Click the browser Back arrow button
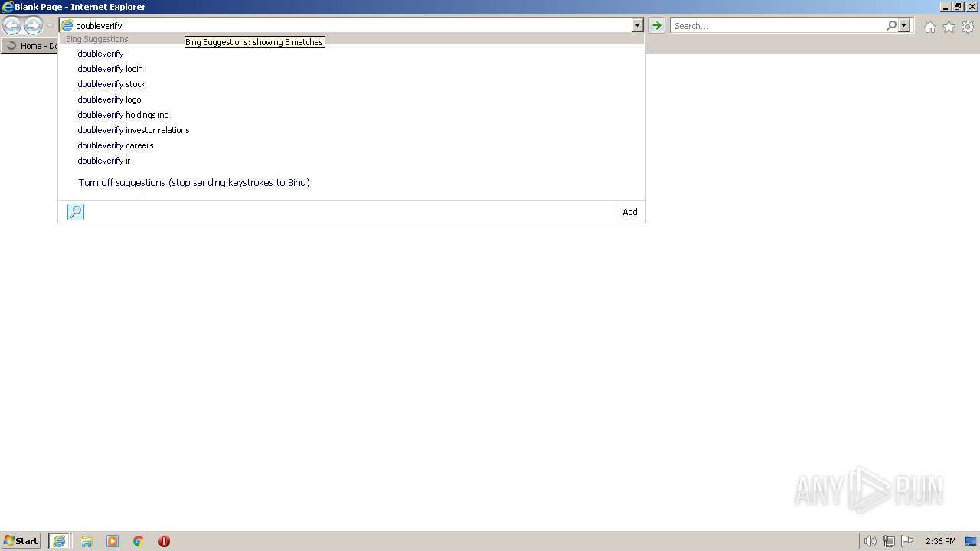980x551 pixels. 11,26
